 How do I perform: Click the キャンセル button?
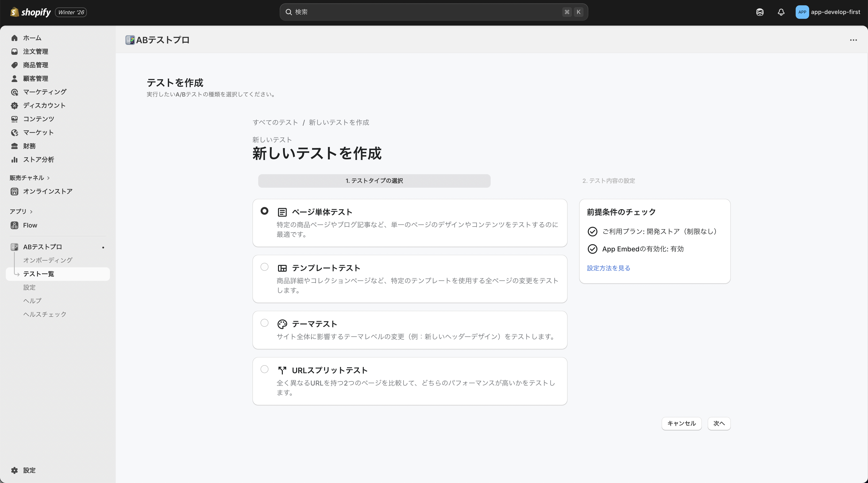tap(681, 423)
